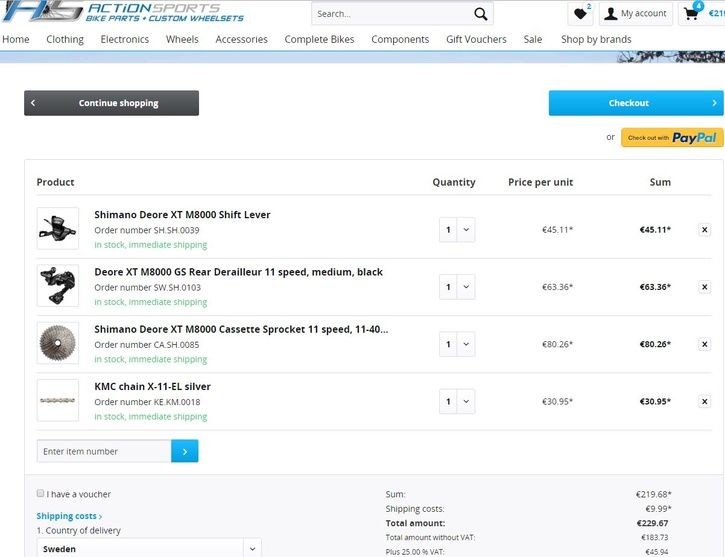Submit item number with blue arrow button
The image size is (725, 557).
click(x=184, y=451)
